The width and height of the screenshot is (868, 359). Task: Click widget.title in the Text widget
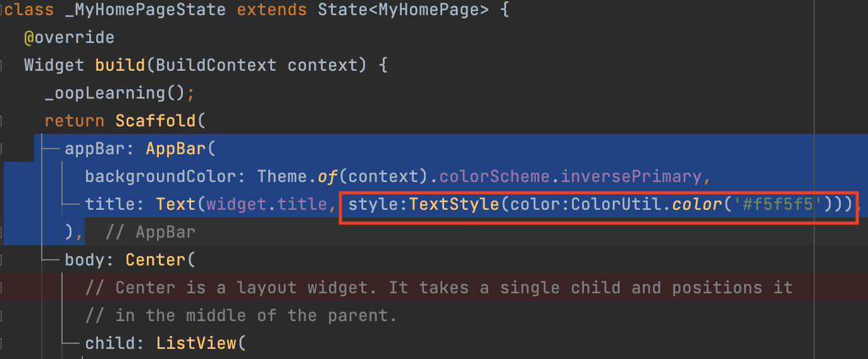[266, 204]
